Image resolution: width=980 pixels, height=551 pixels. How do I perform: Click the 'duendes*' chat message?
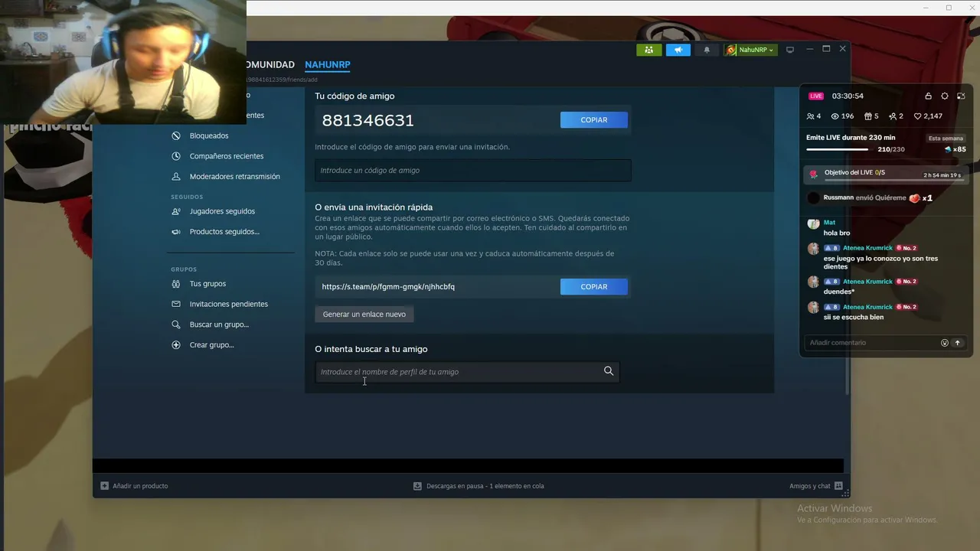(838, 292)
